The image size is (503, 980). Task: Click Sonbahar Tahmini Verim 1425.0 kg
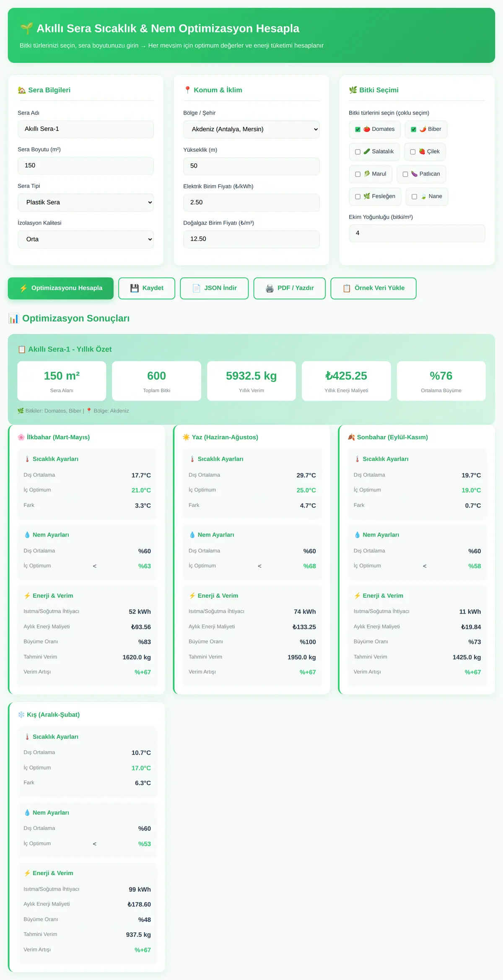467,657
